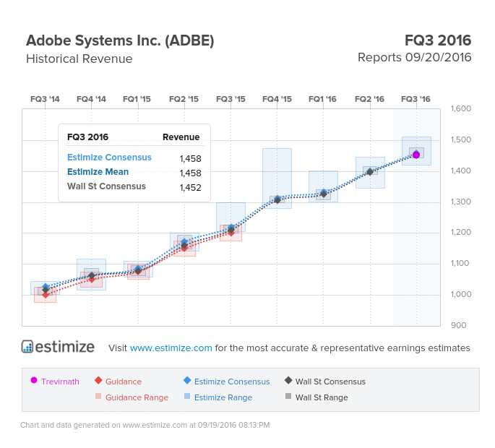Click the 900 y-axis label
The width and height of the screenshot is (495, 448).
[x=459, y=325]
